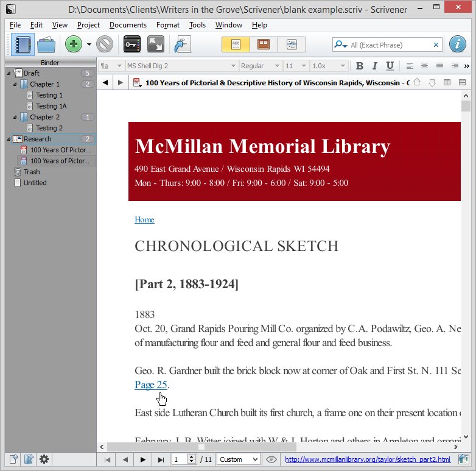Viewport: 476px width, 471px height.
Task: Open the Custom zoom dropdown
Action: pyautogui.click(x=239, y=459)
